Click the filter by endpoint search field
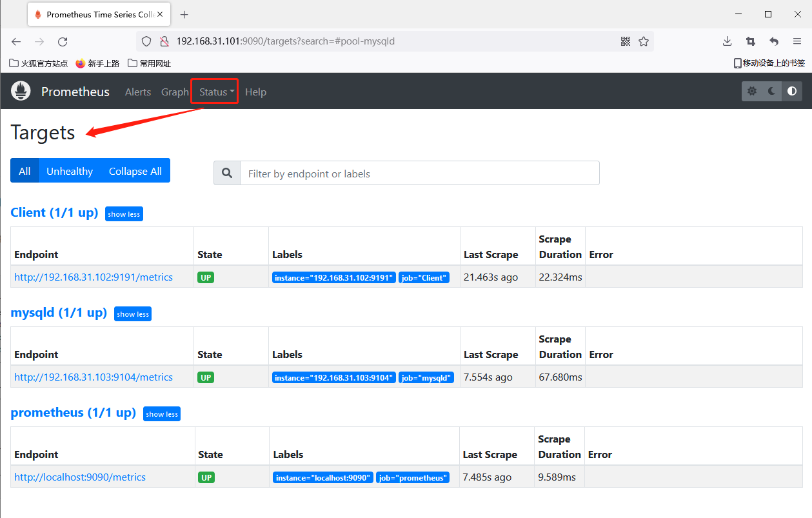 419,174
